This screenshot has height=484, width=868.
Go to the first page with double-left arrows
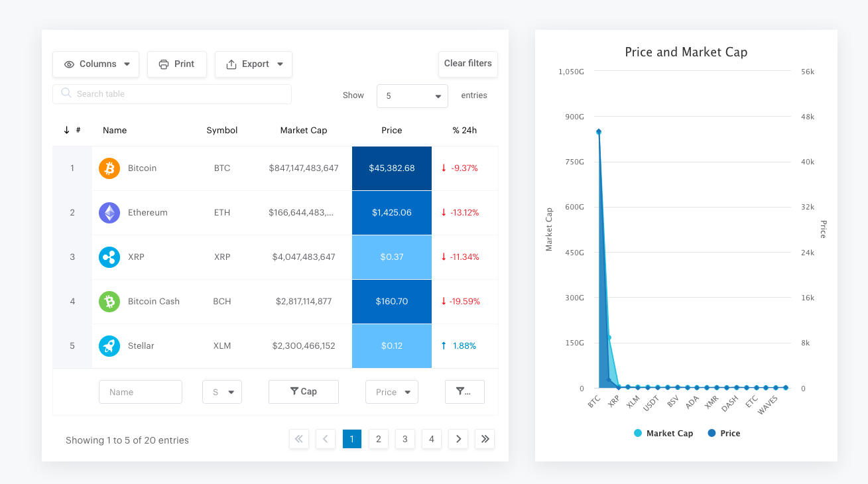[299, 439]
